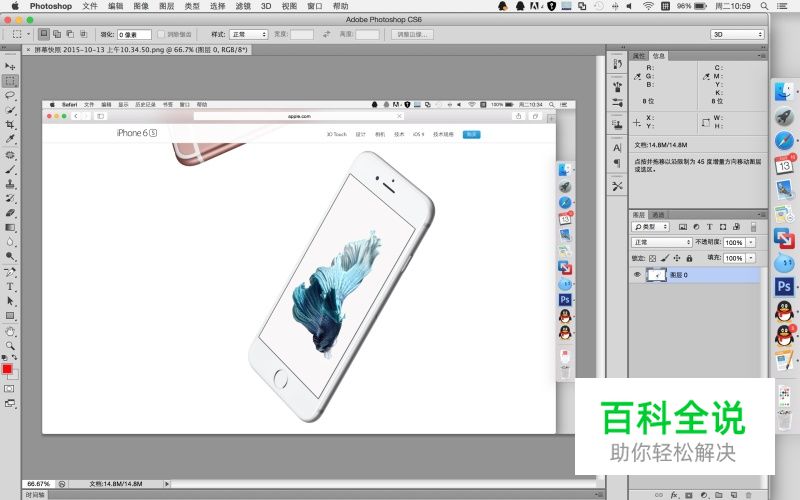
Task: Open the History panel icon
Action: (x=617, y=64)
